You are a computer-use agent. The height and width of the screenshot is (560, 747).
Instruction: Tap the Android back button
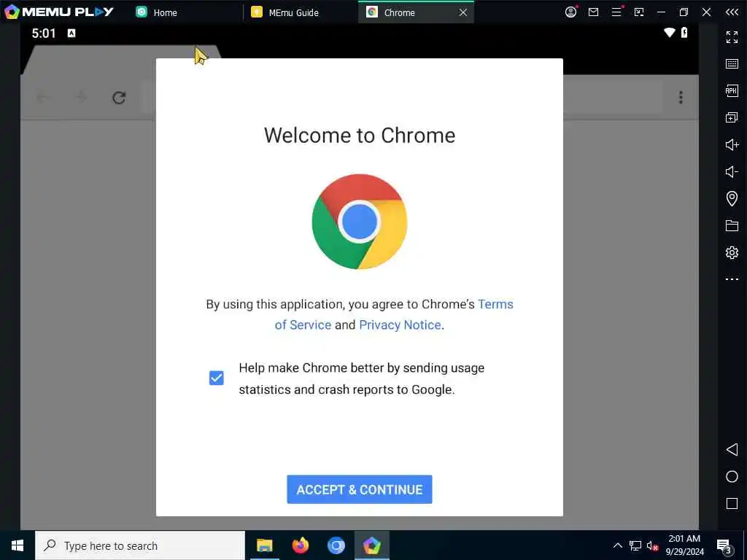coord(732,449)
